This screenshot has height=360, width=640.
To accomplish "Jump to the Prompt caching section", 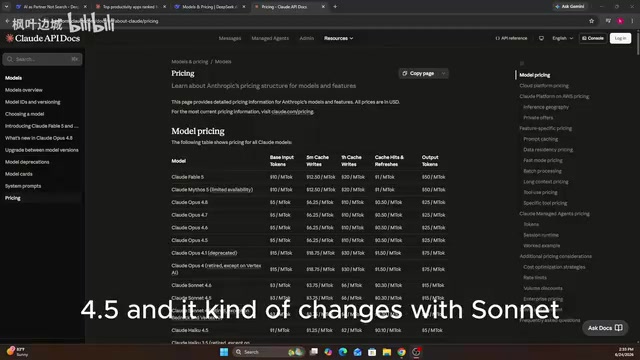I will [540, 139].
